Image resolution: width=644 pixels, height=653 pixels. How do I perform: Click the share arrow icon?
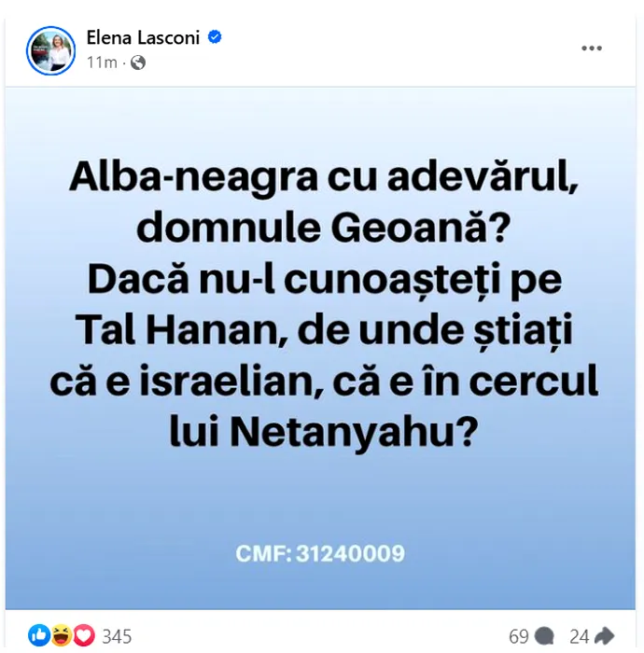pyautogui.click(x=603, y=636)
